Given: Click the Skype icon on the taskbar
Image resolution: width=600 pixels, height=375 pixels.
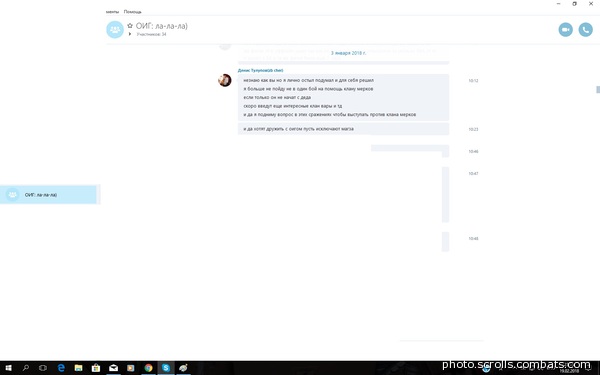Looking at the screenshot, I should 166,368.
